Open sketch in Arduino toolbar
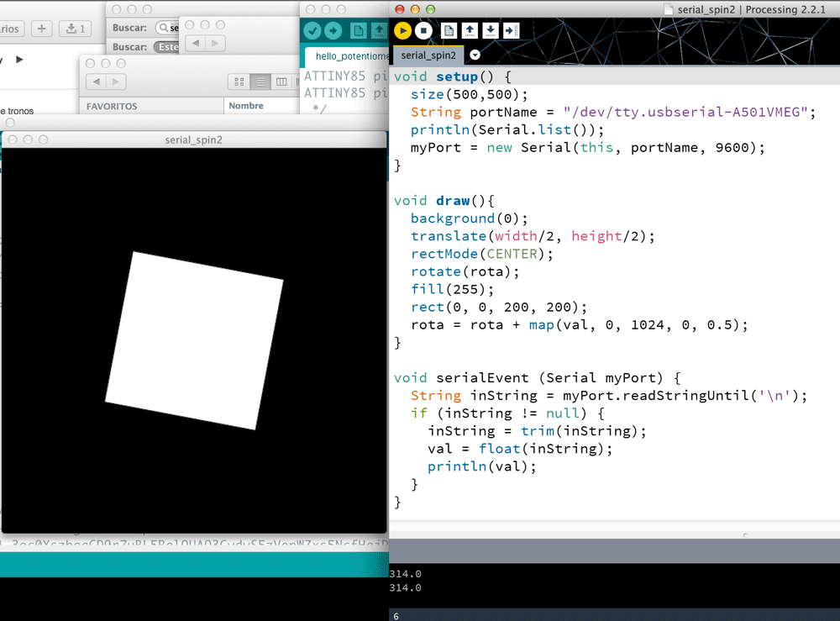Viewport: 840px width, 621px height. 379,30
